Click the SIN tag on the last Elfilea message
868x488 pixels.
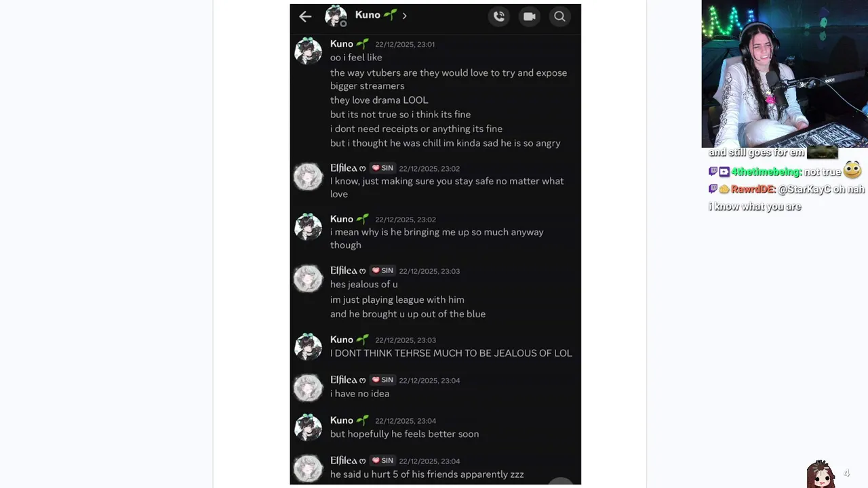pyautogui.click(x=382, y=461)
